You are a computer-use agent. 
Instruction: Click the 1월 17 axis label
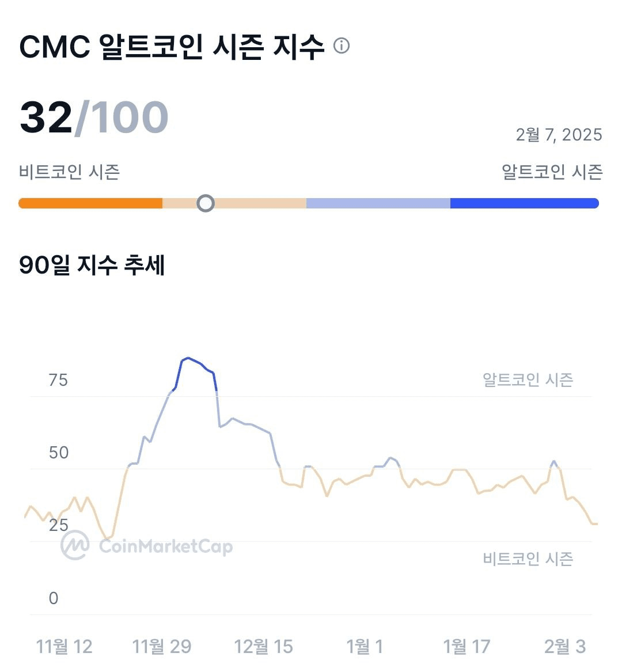(x=466, y=647)
